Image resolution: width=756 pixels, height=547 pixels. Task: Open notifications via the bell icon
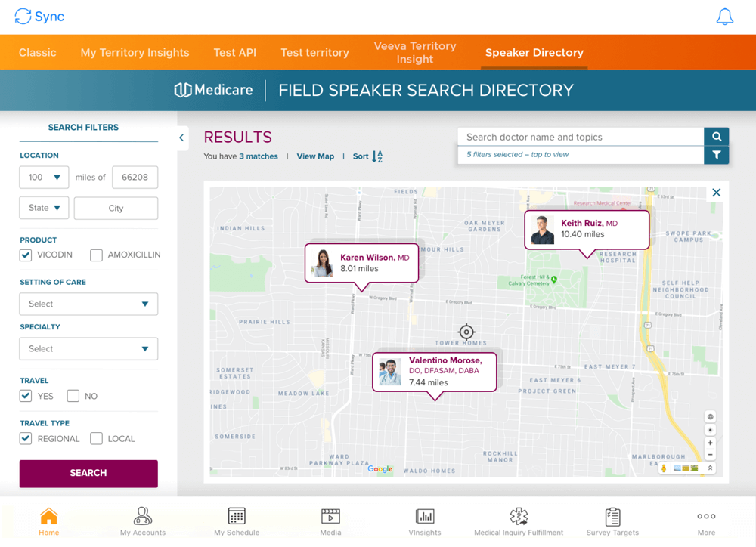(725, 17)
